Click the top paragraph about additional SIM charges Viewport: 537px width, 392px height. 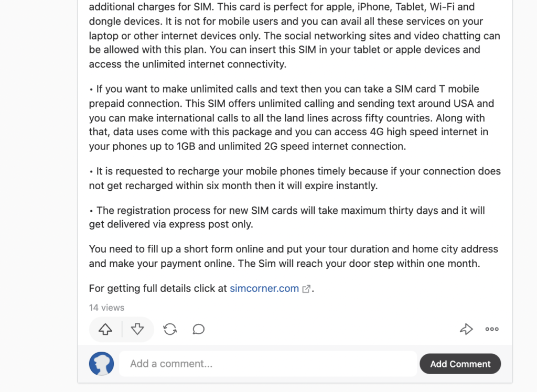click(295, 36)
